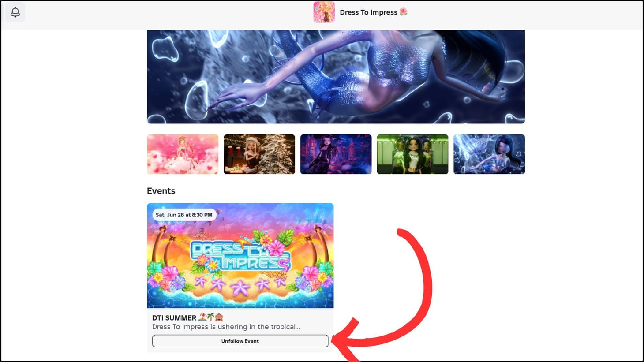The image size is (644, 362).
Task: Click the Events section heading
Action: [x=161, y=191]
